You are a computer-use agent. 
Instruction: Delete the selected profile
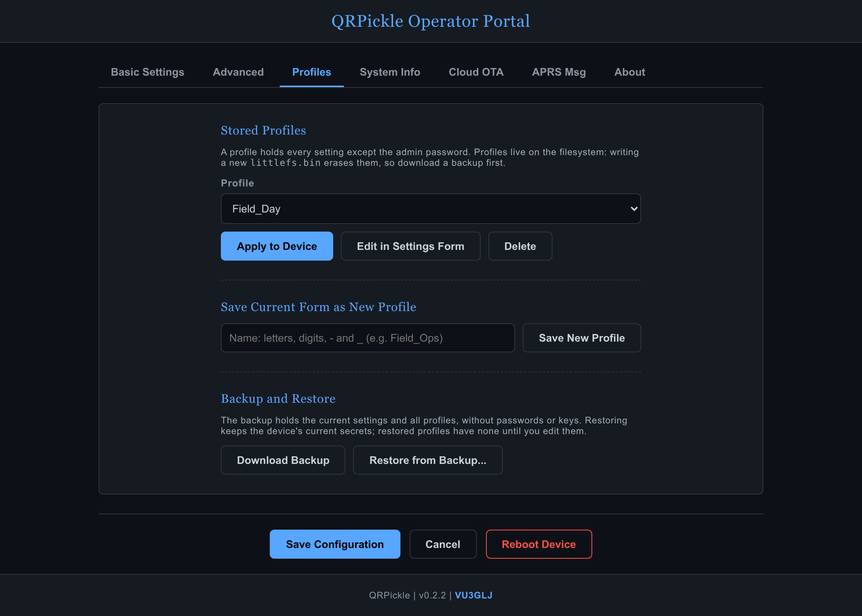pos(520,246)
